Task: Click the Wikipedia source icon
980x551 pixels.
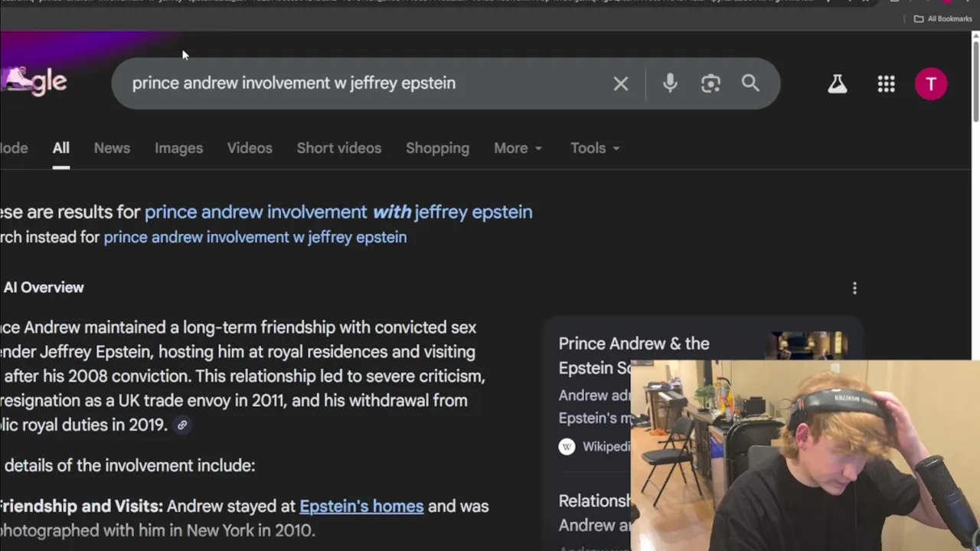Action: point(567,447)
